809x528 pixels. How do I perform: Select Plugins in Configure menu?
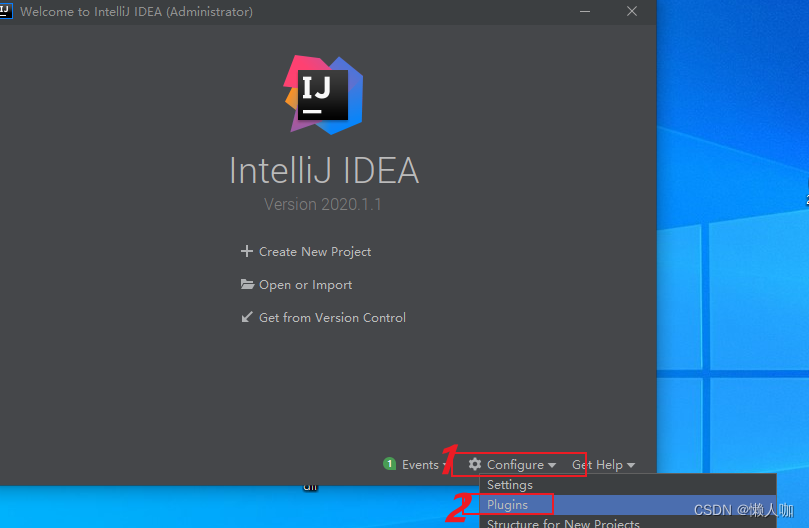click(627, 504)
